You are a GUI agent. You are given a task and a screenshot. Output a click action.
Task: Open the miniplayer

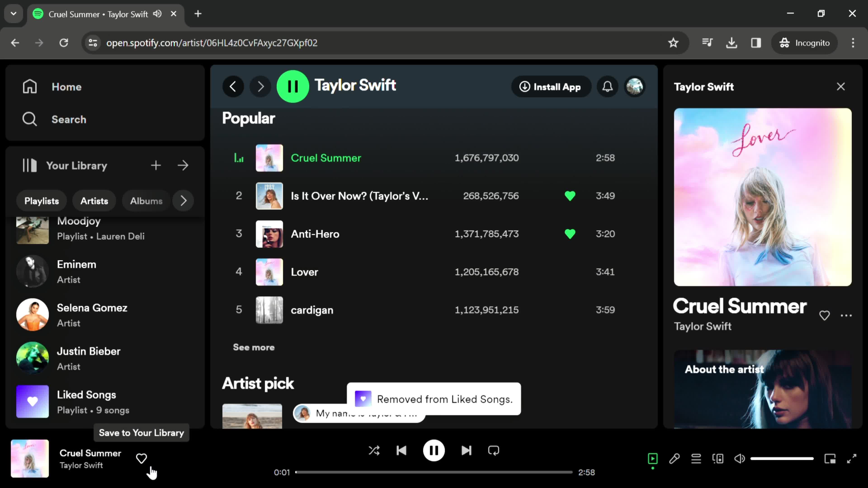[830, 458]
